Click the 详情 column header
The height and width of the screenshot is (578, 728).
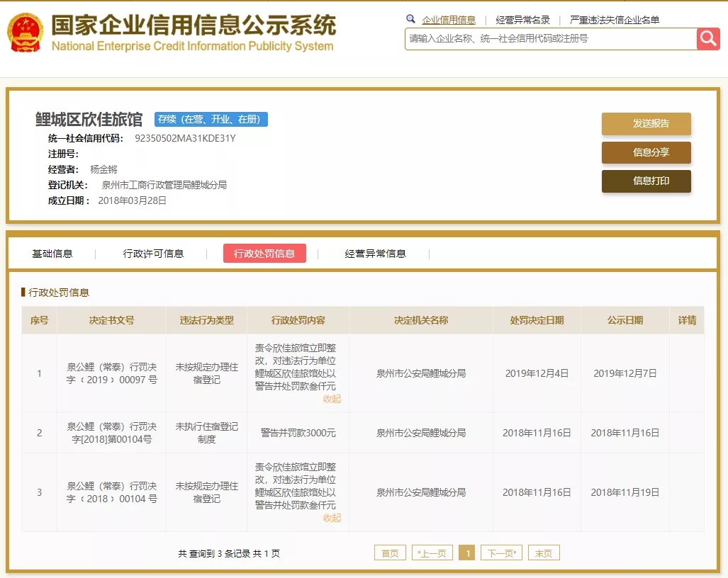[x=687, y=320]
